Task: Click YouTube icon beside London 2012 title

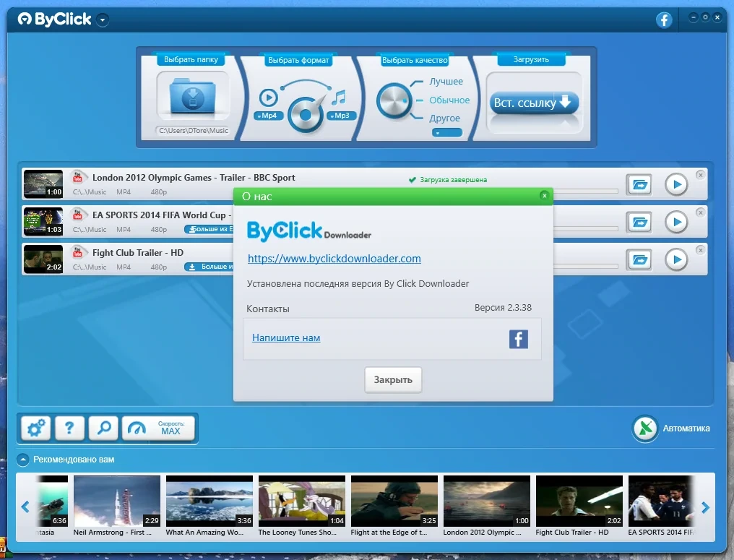Action: point(78,178)
